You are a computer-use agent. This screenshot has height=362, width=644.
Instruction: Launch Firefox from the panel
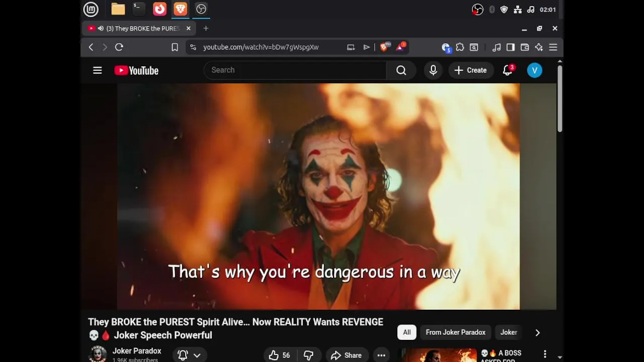[x=159, y=9]
